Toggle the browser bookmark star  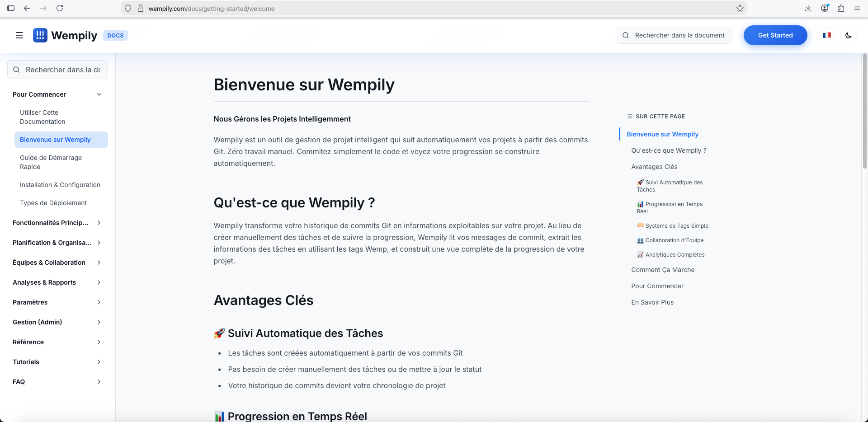(x=740, y=8)
